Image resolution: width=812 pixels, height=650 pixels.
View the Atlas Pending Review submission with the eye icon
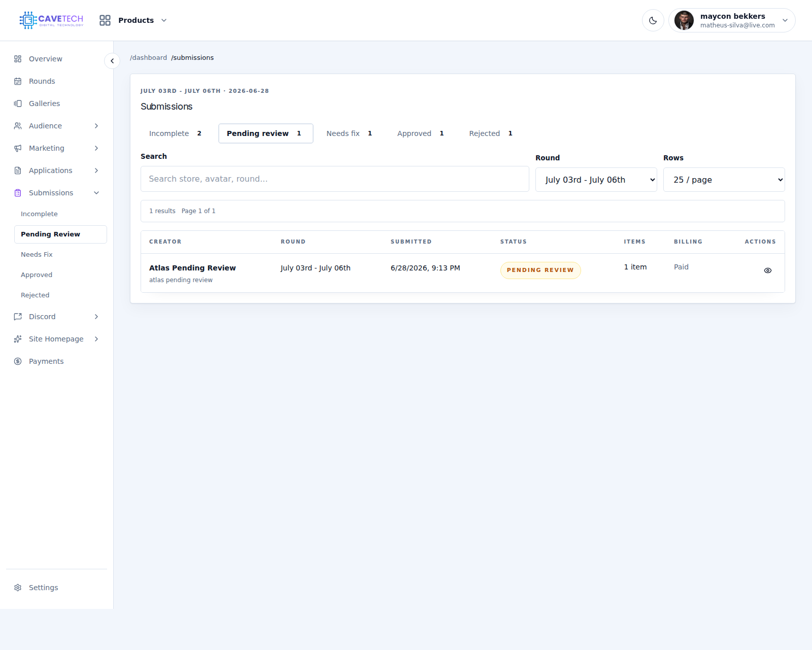(x=767, y=270)
